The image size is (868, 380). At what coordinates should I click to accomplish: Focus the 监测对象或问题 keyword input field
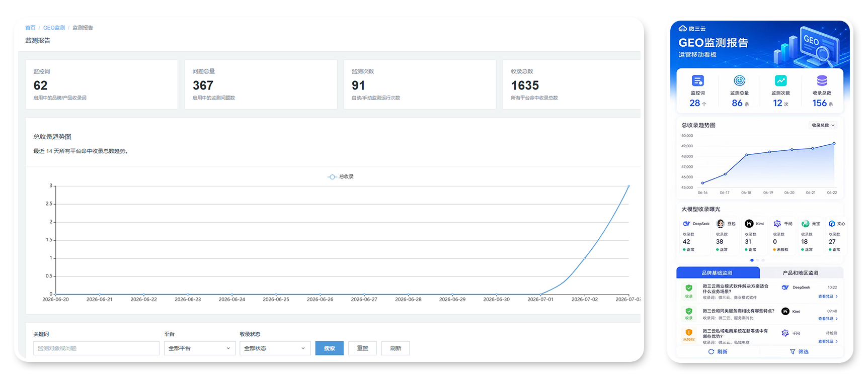click(96, 348)
